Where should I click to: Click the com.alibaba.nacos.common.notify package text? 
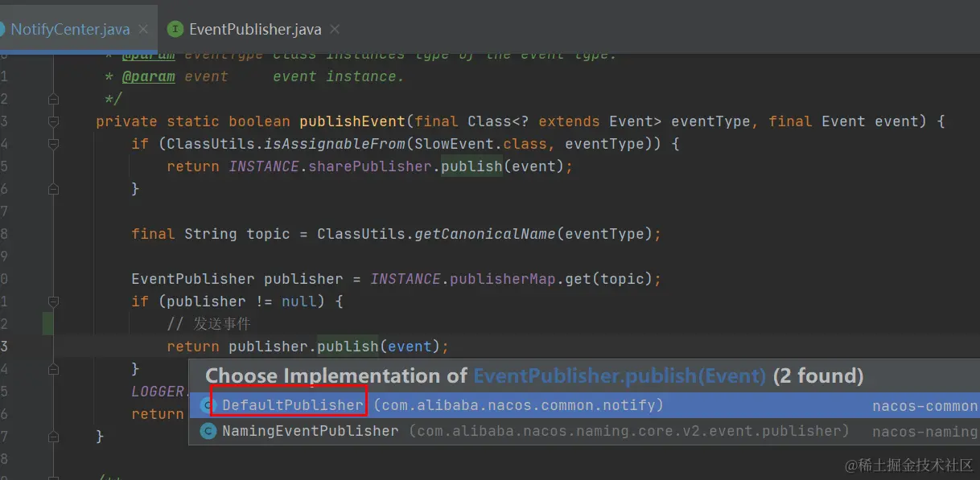(x=519, y=405)
